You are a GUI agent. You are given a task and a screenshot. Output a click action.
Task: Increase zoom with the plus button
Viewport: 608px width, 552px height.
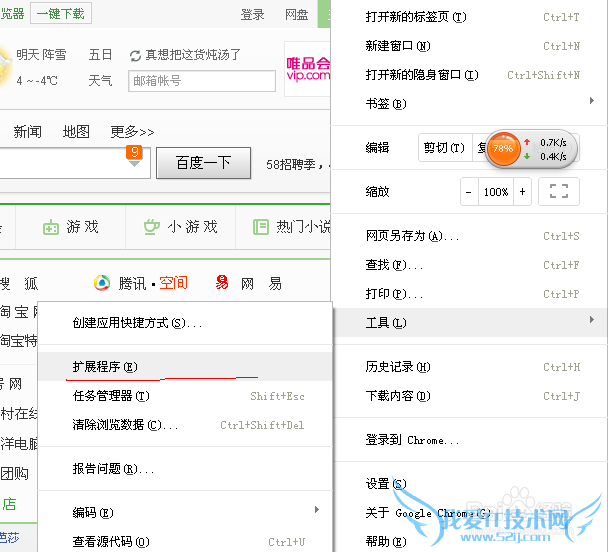pos(522,192)
